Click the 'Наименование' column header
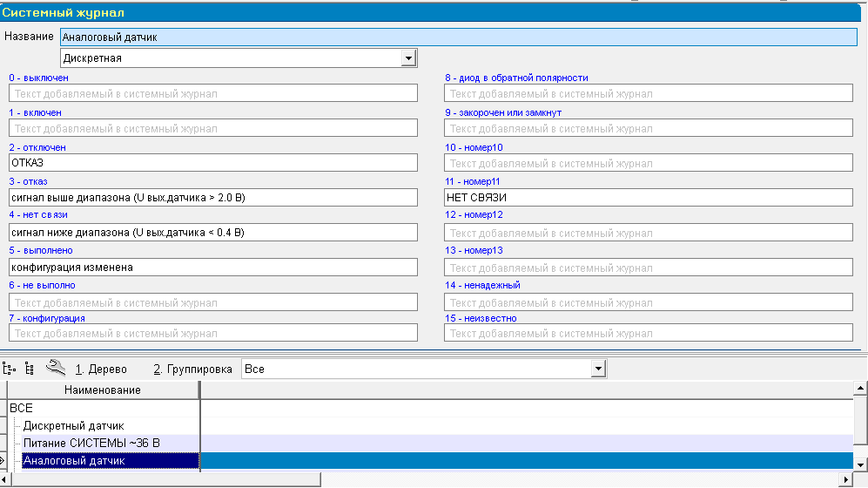868x488 pixels. [103, 390]
